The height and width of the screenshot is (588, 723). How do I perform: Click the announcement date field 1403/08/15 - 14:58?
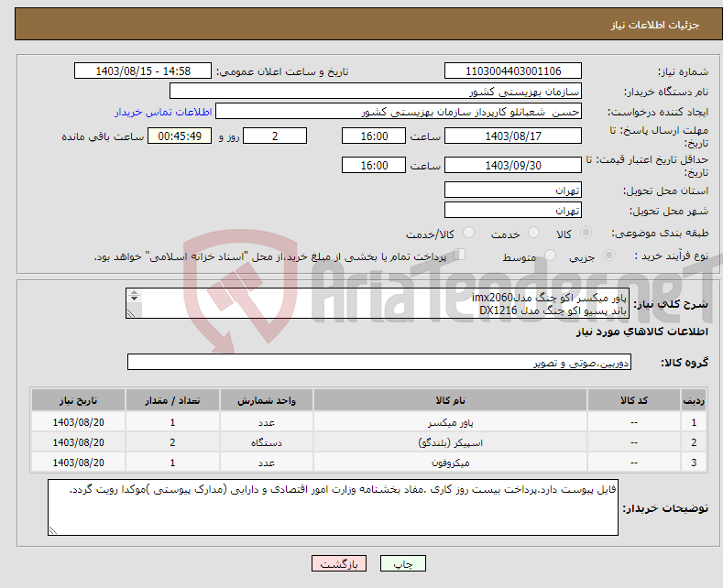tap(143, 71)
